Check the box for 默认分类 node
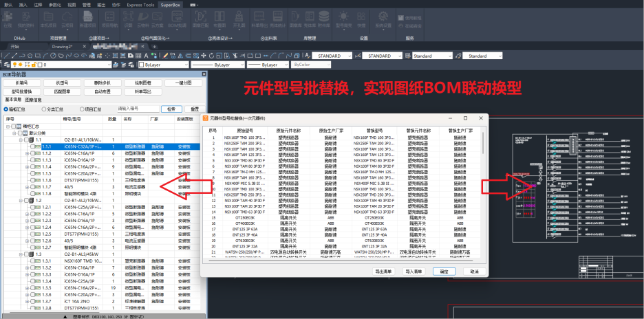This screenshot has height=319, width=644. (x=19, y=133)
